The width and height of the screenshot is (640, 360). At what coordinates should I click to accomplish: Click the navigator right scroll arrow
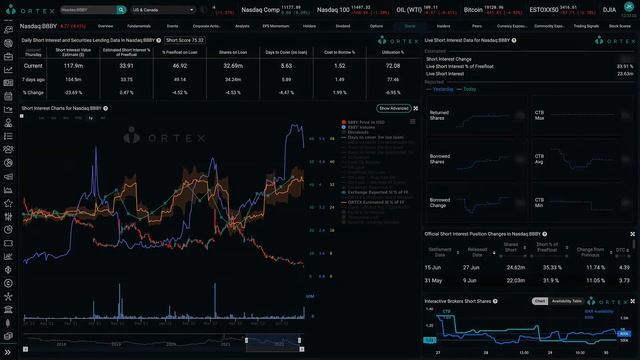pos(302,349)
